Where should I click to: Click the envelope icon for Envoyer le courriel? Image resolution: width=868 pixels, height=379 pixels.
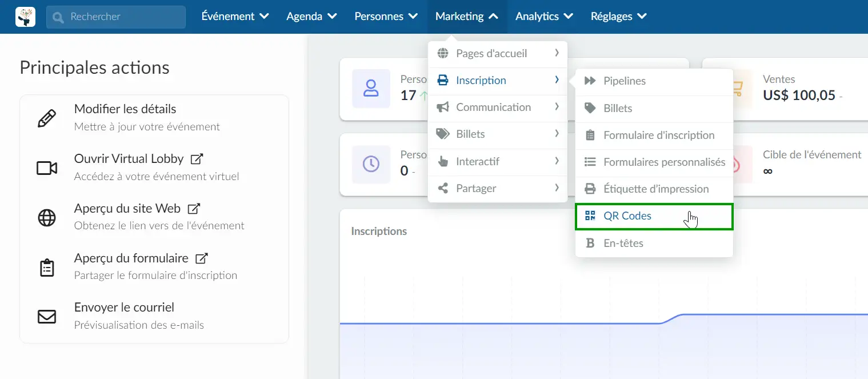pyautogui.click(x=47, y=317)
